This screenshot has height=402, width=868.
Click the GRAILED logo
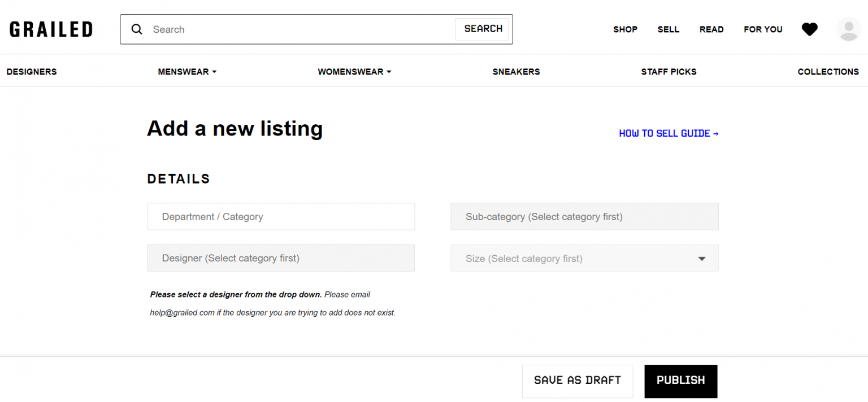50,29
